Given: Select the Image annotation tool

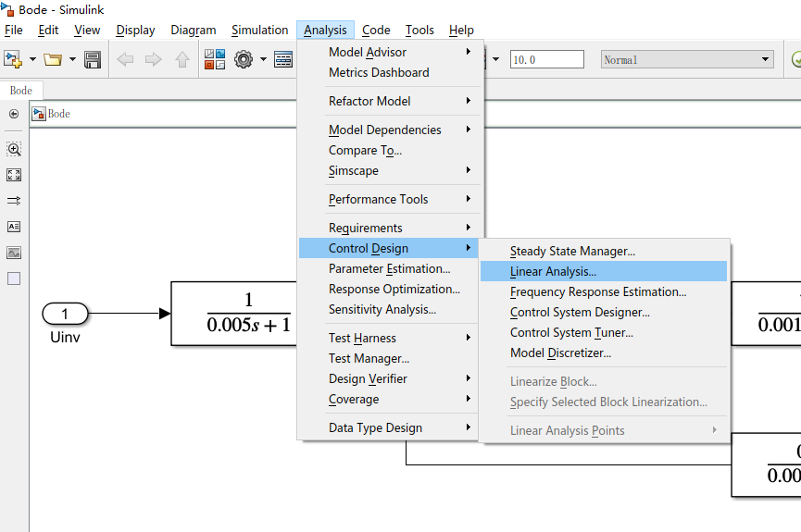Looking at the screenshot, I should pyautogui.click(x=14, y=253).
